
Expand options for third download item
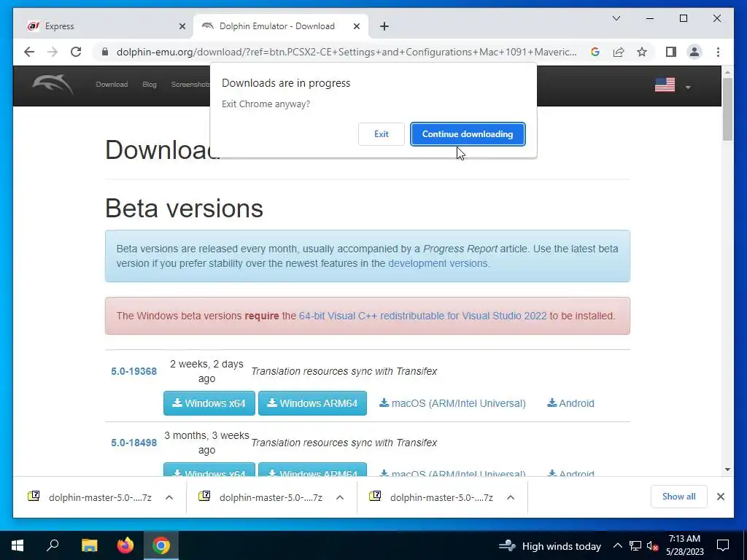coord(510,497)
